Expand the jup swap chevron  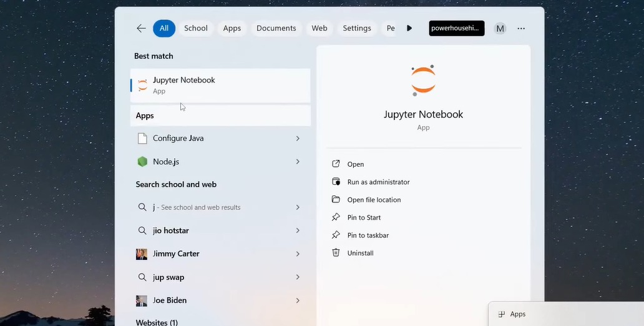click(298, 277)
